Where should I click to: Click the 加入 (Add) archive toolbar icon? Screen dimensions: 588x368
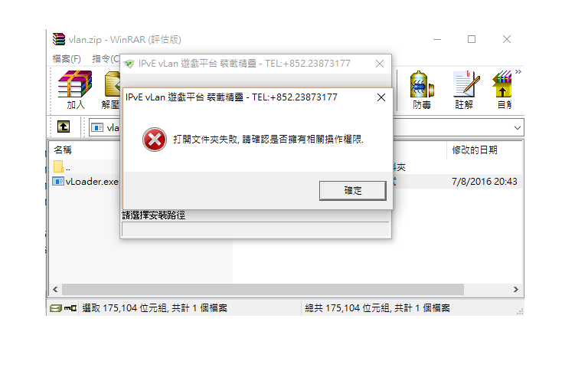point(75,90)
